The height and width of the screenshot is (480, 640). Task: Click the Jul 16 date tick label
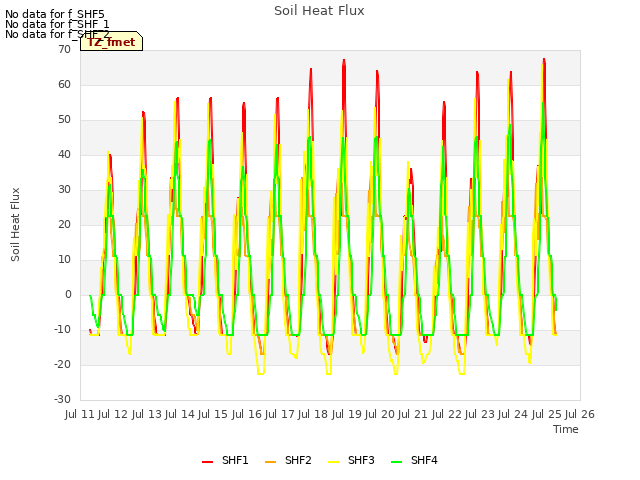[246, 414]
